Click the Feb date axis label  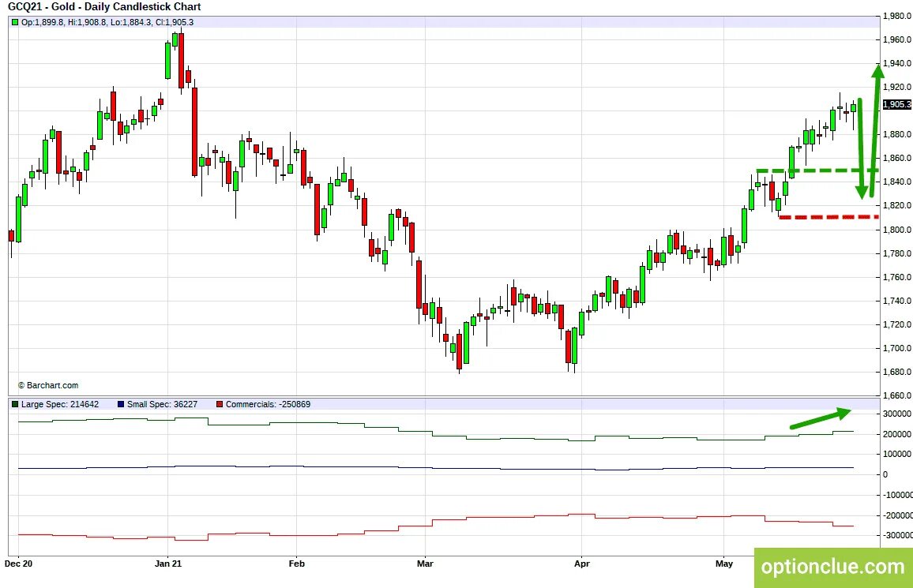pos(297,564)
